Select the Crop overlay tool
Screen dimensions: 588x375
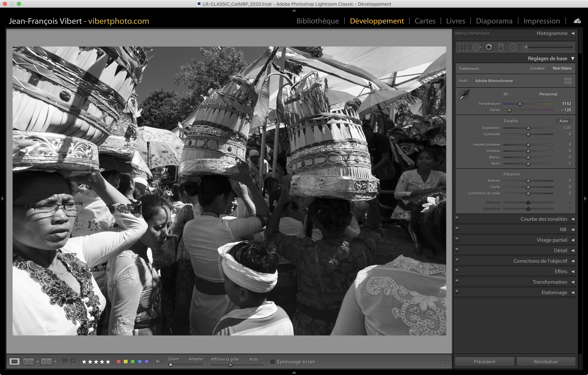[x=463, y=47]
